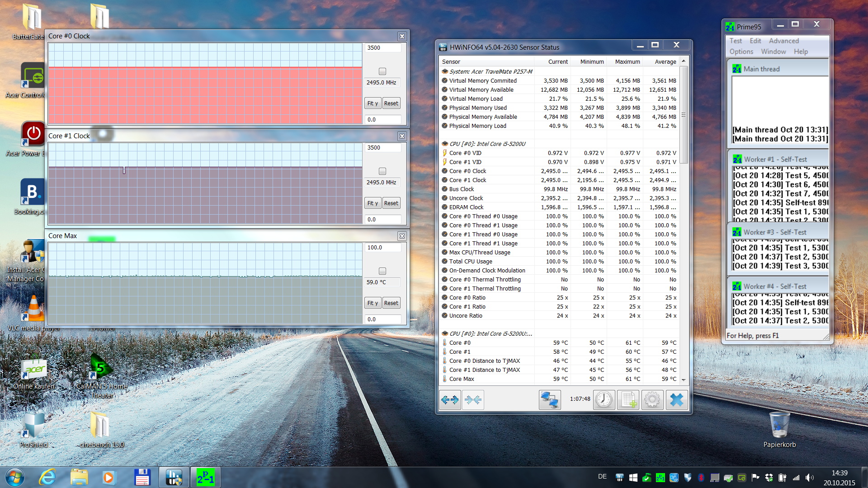Click the log file with plus icon
The width and height of the screenshot is (868, 488).
tap(628, 400)
